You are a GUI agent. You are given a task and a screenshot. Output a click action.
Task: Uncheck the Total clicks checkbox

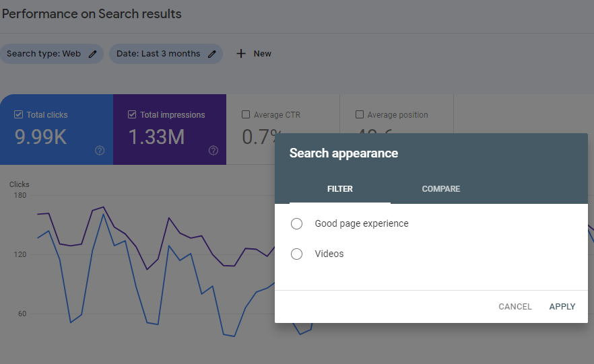point(18,114)
